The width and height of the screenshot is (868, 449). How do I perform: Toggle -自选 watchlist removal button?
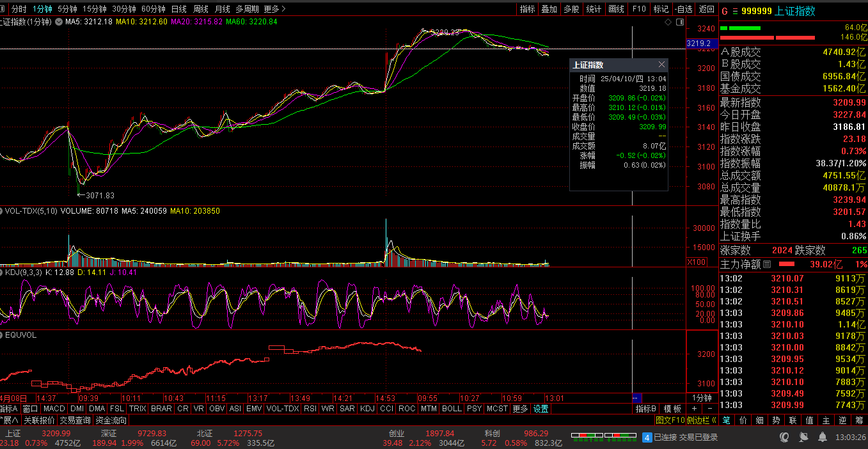click(x=684, y=9)
